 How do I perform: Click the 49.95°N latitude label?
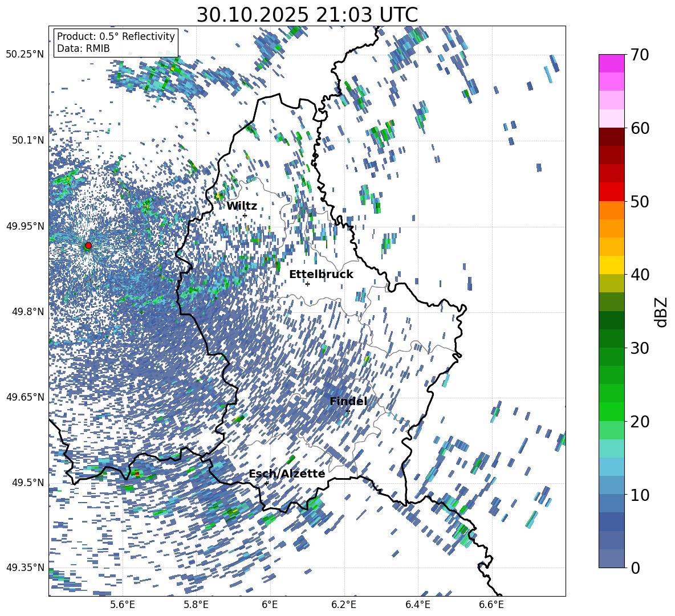(25, 226)
